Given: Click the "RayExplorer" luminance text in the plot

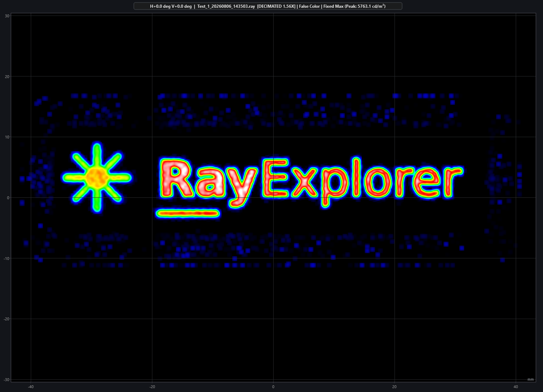Looking at the screenshot, I should tap(311, 182).
